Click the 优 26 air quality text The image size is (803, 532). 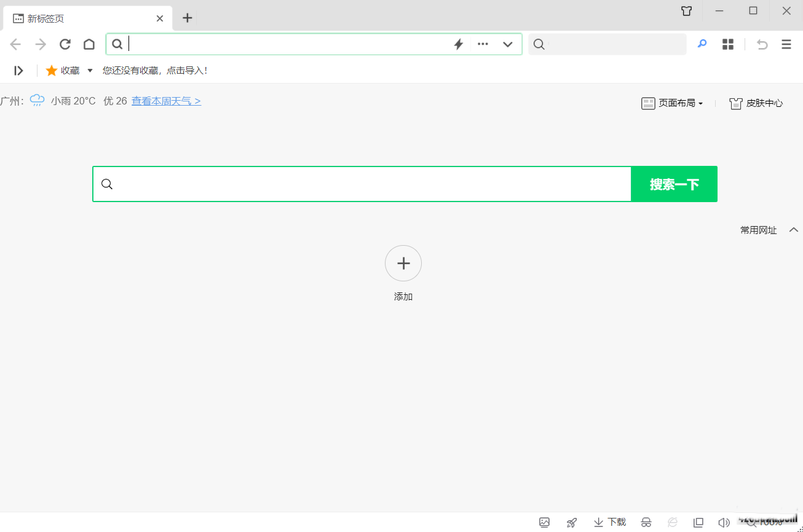(115, 101)
